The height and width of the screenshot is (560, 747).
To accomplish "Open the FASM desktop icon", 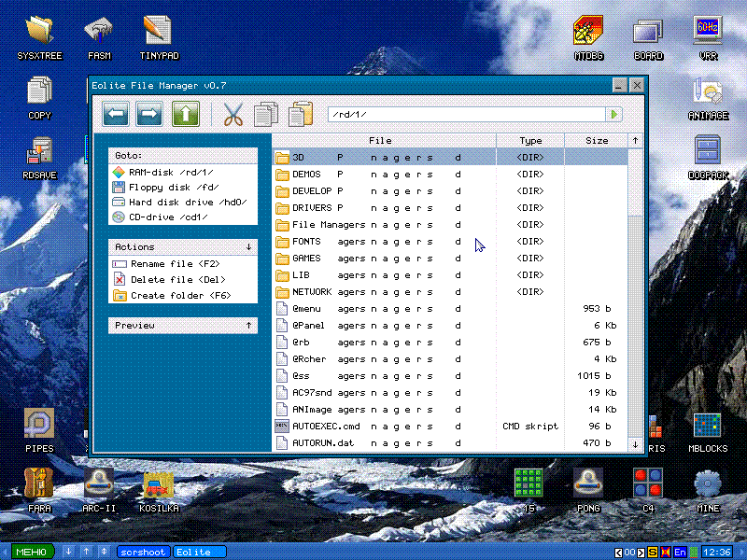I will tap(99, 37).
